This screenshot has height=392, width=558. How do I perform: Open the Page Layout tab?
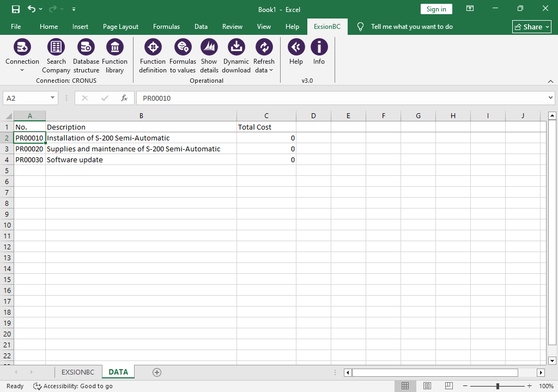[120, 27]
